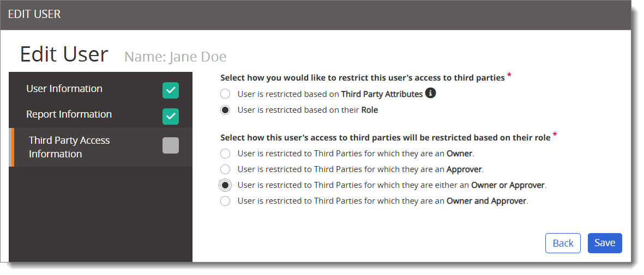The height and width of the screenshot is (275, 644).
Task: Click the Edit User page heading
Action: click(64, 54)
